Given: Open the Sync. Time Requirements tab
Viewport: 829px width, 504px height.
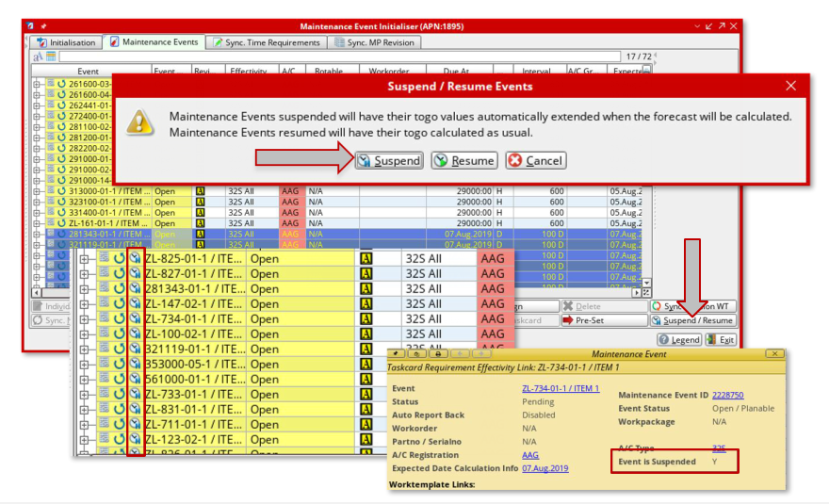Looking at the screenshot, I should point(267,42).
